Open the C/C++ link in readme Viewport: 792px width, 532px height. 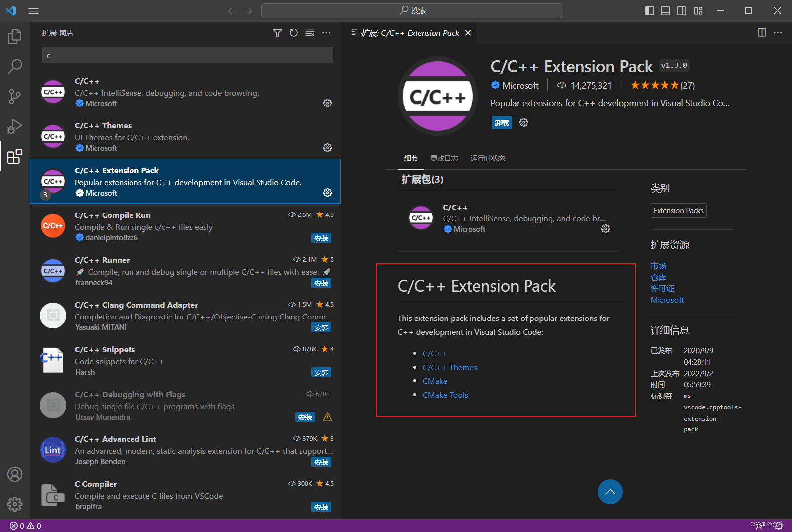[x=435, y=353]
